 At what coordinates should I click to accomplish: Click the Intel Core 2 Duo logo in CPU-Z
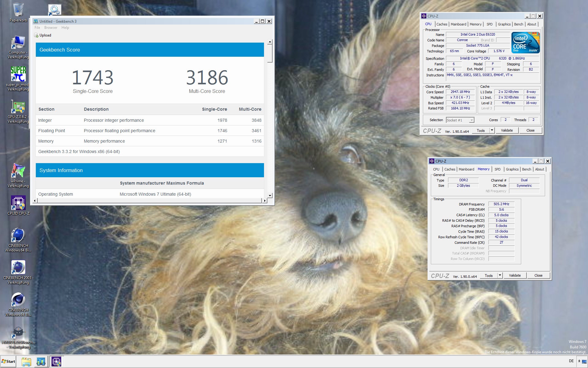coord(526,43)
